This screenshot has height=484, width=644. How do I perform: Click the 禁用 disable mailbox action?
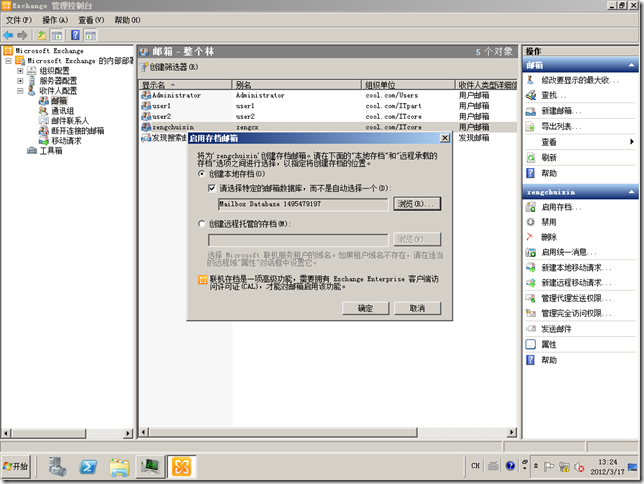click(x=549, y=222)
